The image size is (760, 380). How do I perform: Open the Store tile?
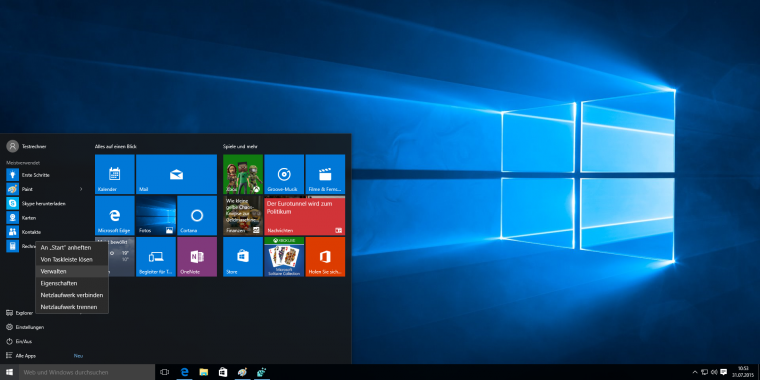(x=243, y=257)
